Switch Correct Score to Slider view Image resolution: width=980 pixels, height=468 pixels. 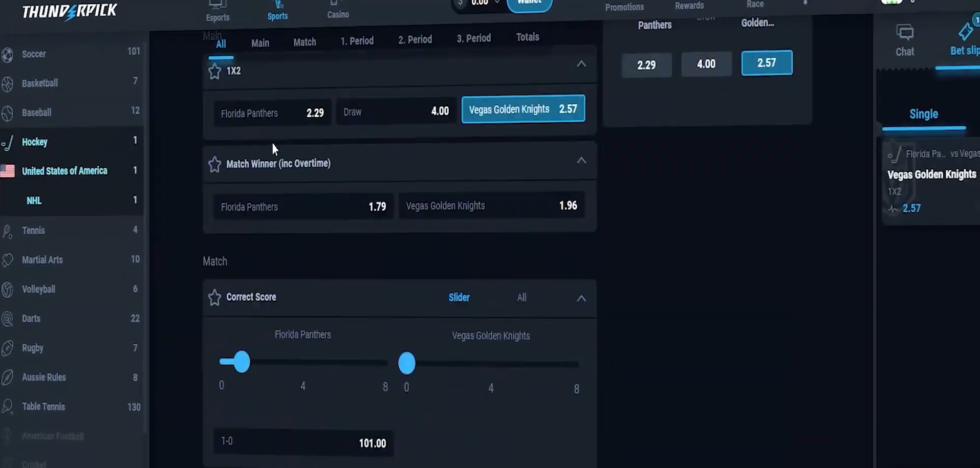459,298
